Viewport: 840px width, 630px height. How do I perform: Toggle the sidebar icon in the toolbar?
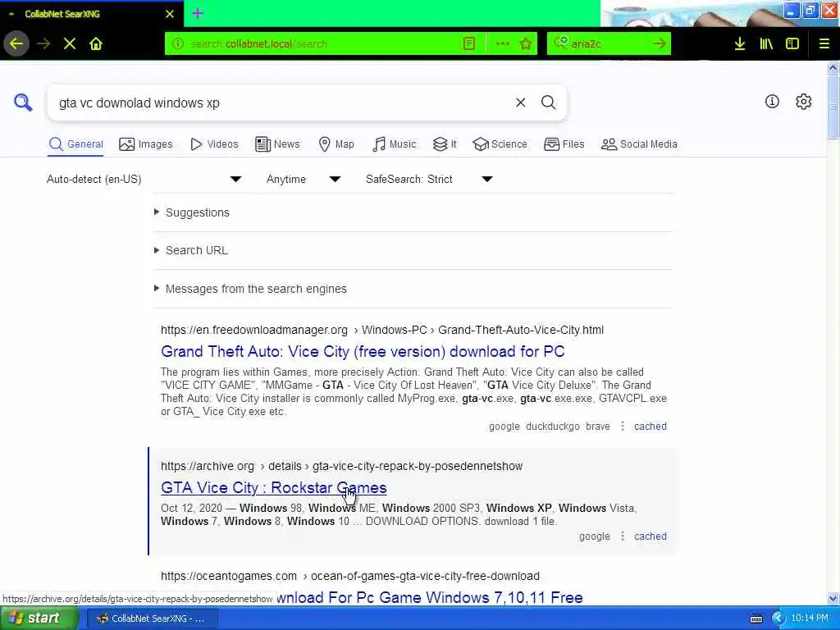click(792, 44)
